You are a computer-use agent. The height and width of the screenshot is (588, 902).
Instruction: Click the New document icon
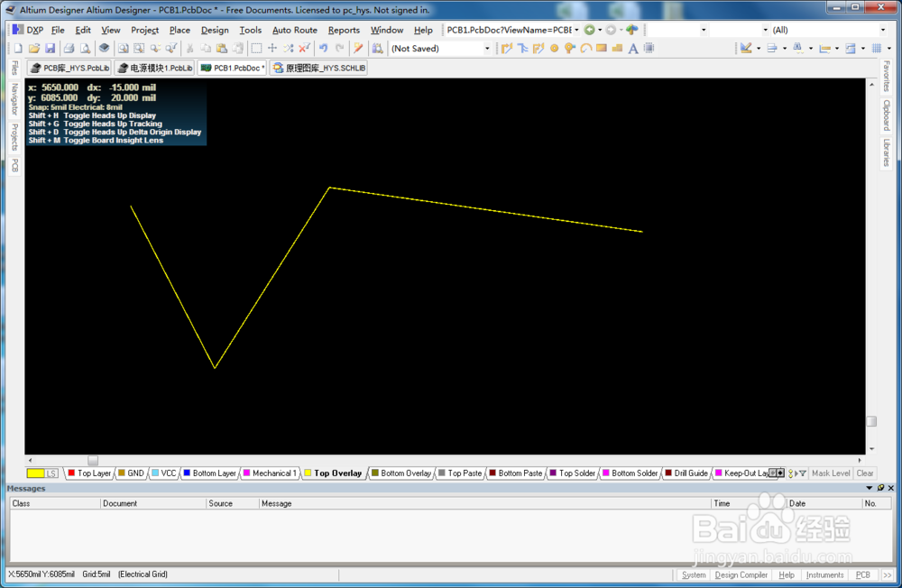pyautogui.click(x=18, y=49)
